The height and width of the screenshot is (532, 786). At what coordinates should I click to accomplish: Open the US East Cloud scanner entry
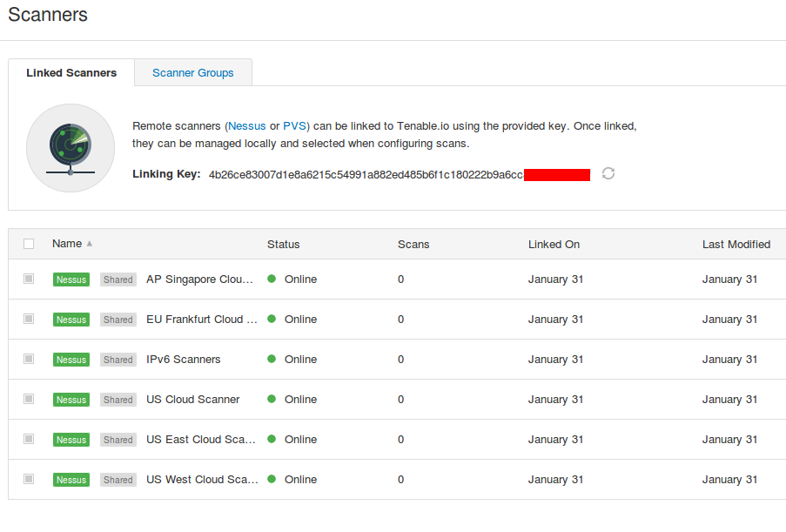pyautogui.click(x=201, y=440)
